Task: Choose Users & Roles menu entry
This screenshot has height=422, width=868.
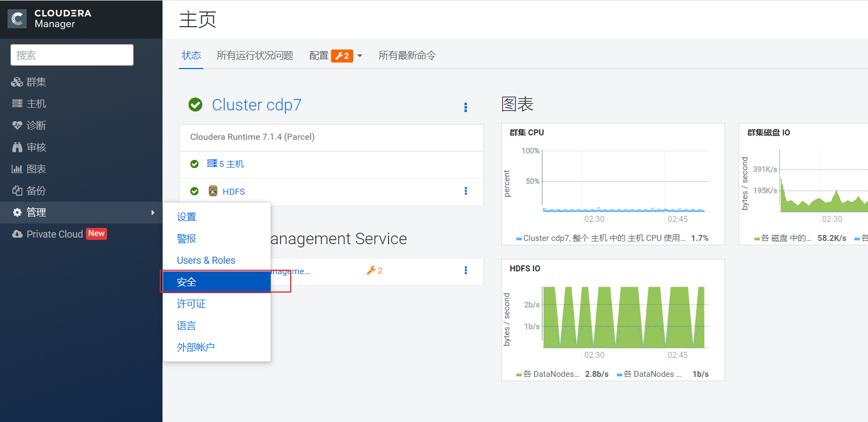Action: (x=206, y=260)
